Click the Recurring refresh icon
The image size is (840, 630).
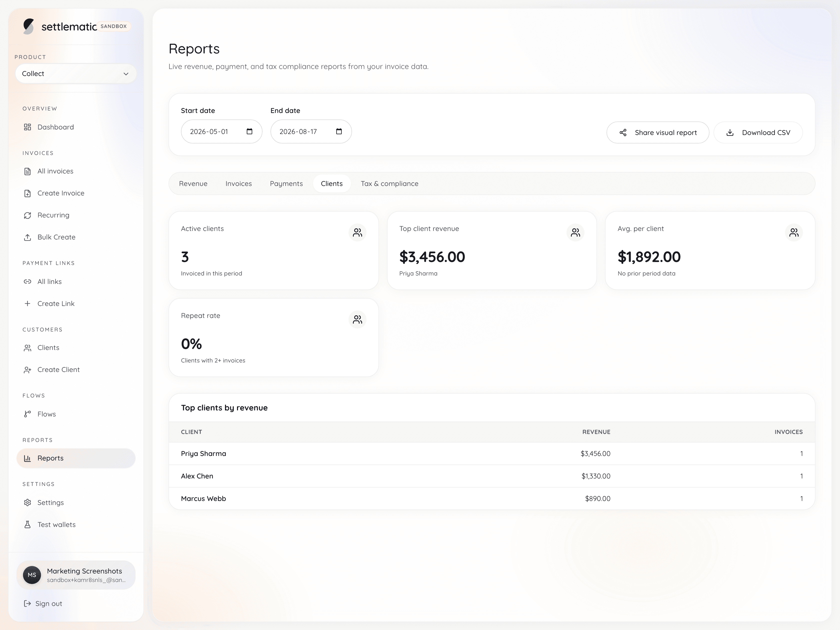[x=27, y=215]
